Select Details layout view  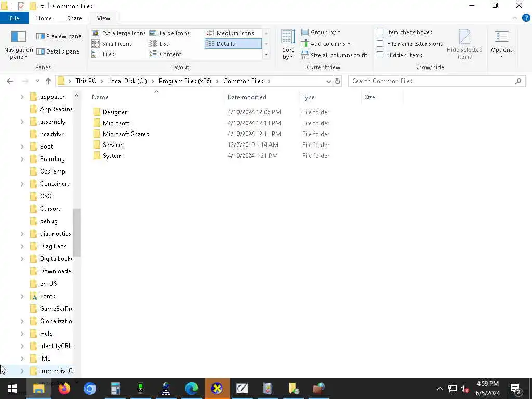(x=233, y=44)
